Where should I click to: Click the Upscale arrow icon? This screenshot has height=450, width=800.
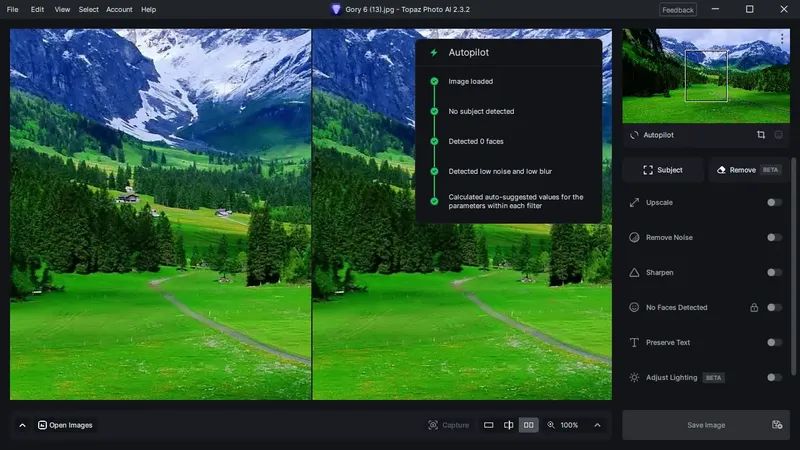click(634, 203)
